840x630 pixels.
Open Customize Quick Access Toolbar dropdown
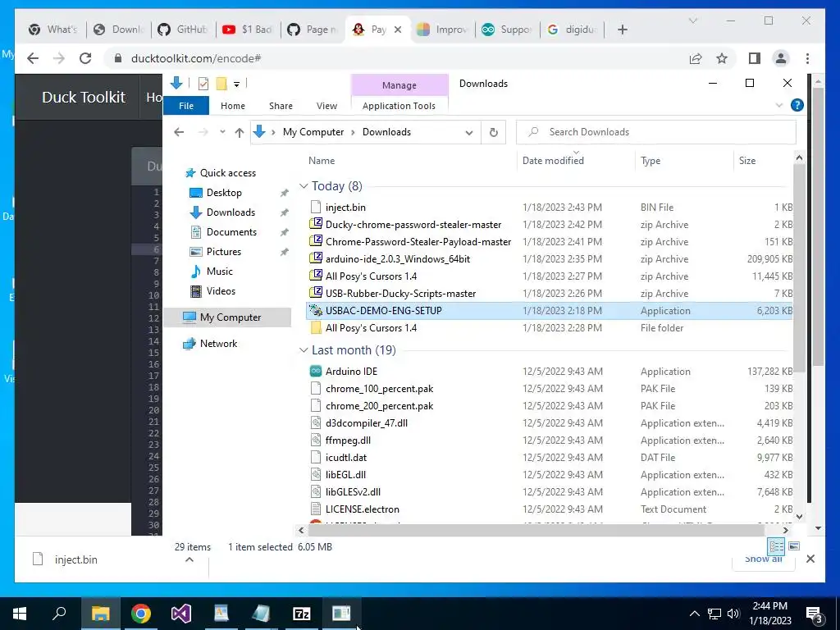236,84
